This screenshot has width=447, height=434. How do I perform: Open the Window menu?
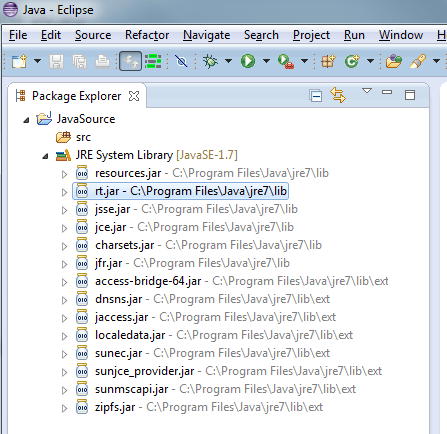(401, 35)
